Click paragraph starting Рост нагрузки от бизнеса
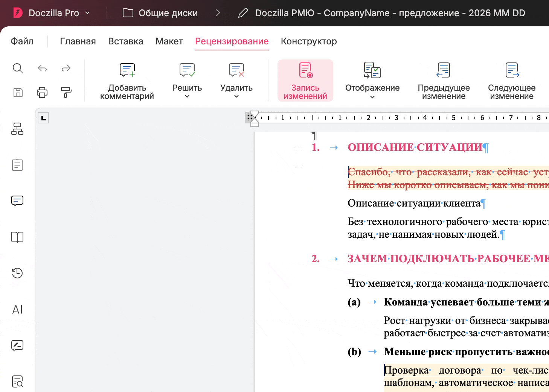The height and width of the screenshot is (392, 549). pyautogui.click(x=467, y=327)
